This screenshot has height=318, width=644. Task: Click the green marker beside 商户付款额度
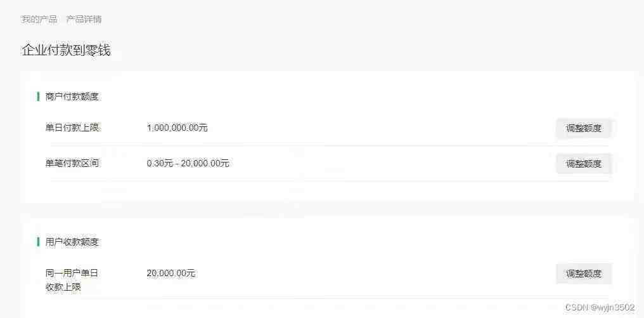tap(39, 96)
